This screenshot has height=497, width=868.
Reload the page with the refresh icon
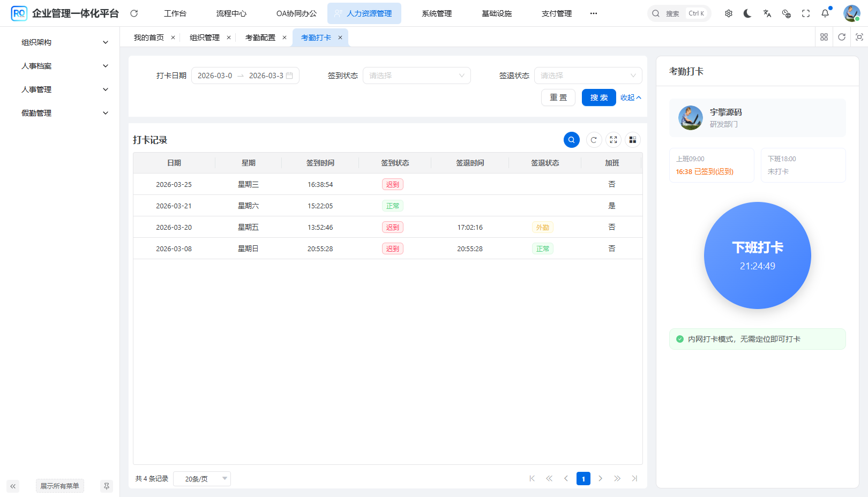coord(133,13)
